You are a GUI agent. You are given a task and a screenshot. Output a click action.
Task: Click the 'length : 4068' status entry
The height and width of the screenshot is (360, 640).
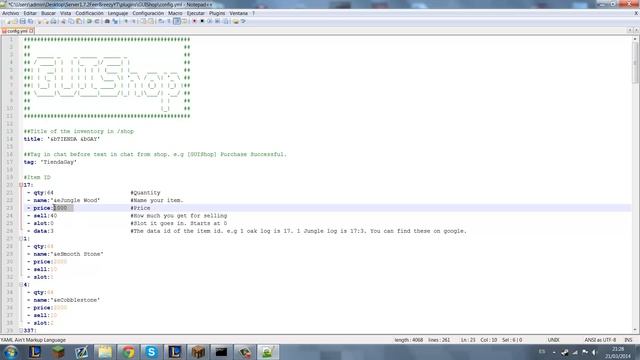click(x=409, y=340)
